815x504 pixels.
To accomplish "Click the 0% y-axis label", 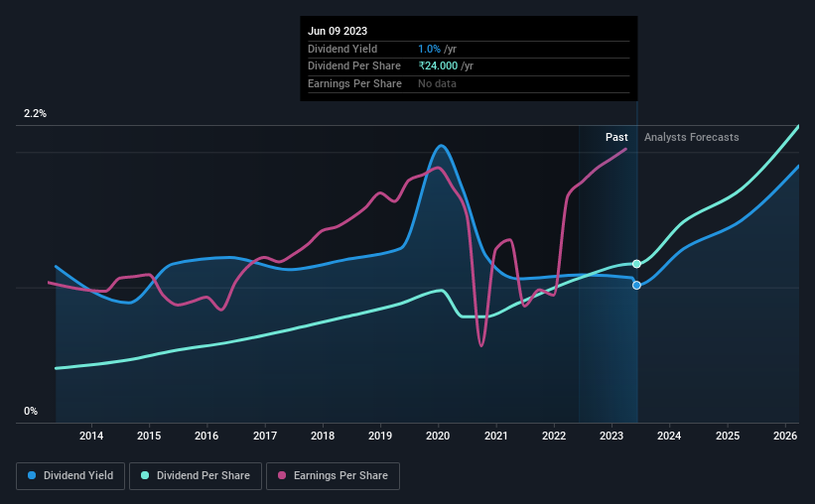I will coord(31,411).
